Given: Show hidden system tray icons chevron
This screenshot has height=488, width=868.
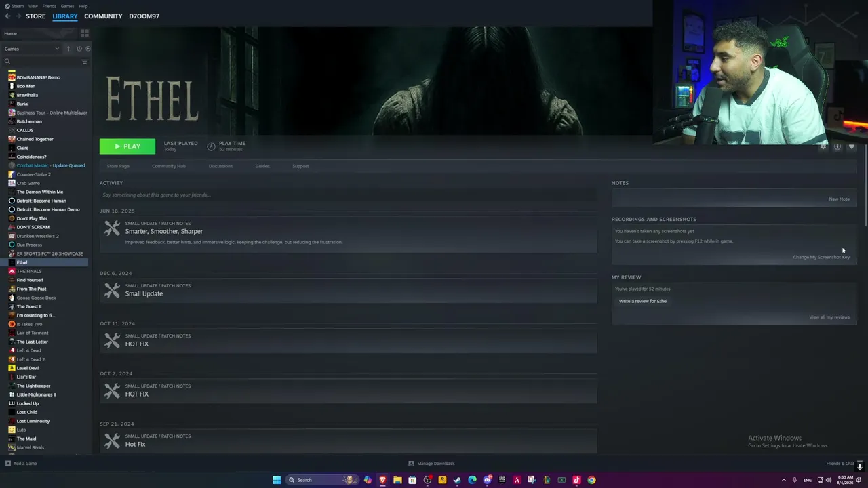Looking at the screenshot, I should pos(784,480).
